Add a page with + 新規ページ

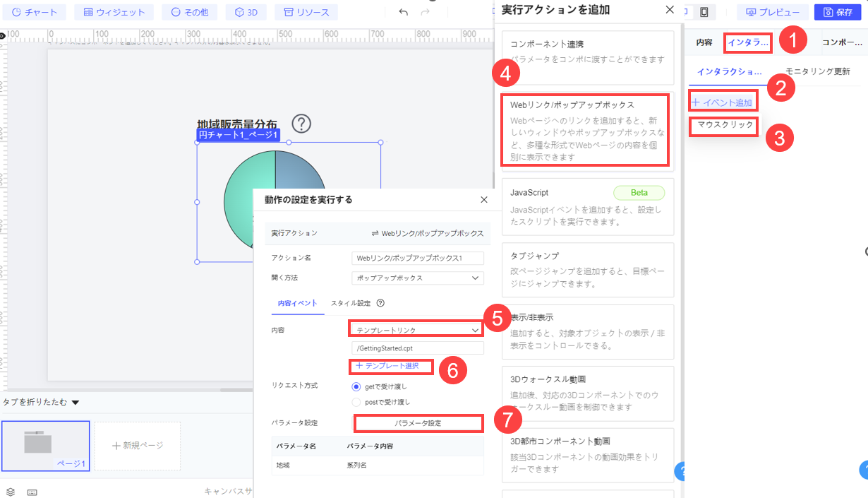coord(138,446)
